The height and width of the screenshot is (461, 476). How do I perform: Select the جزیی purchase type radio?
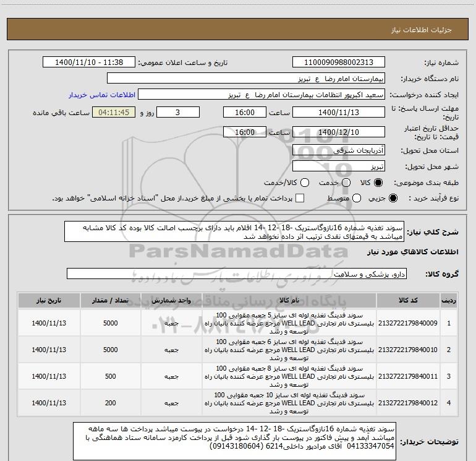pos(393,198)
